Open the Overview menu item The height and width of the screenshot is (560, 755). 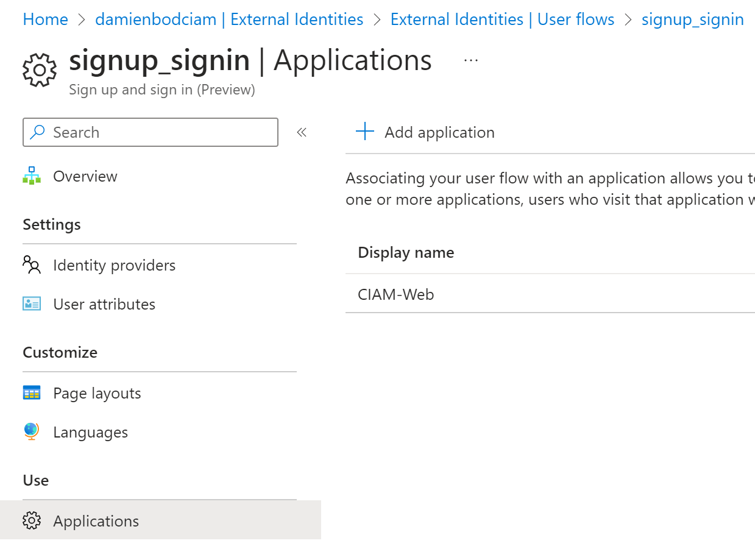(85, 176)
